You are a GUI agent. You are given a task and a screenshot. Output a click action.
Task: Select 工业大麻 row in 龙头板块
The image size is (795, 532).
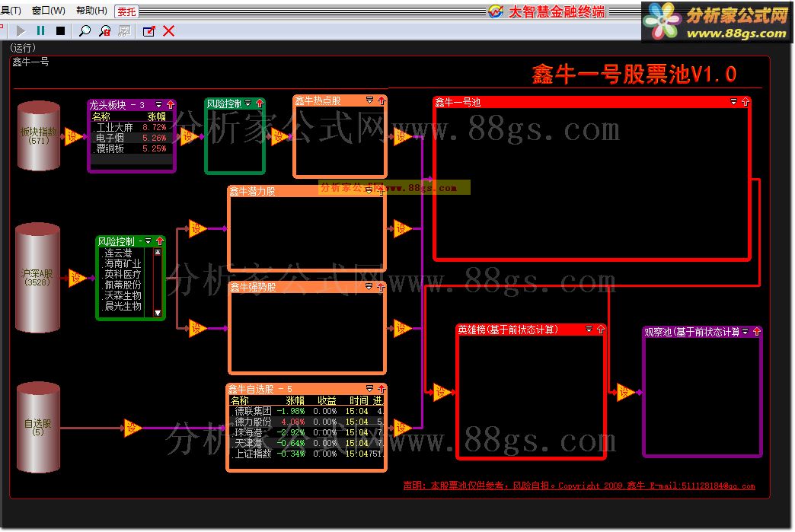tap(131, 127)
